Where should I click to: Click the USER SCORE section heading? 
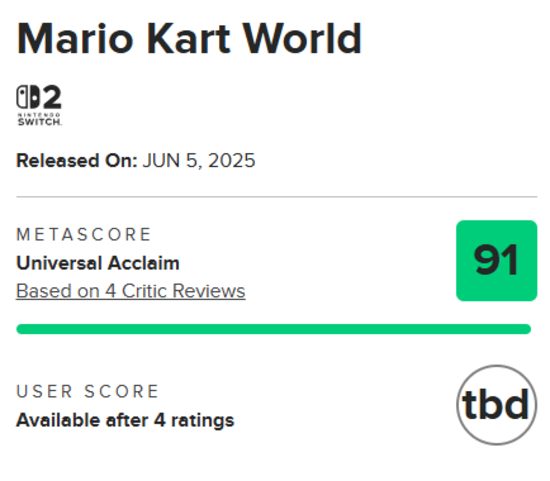point(88,391)
